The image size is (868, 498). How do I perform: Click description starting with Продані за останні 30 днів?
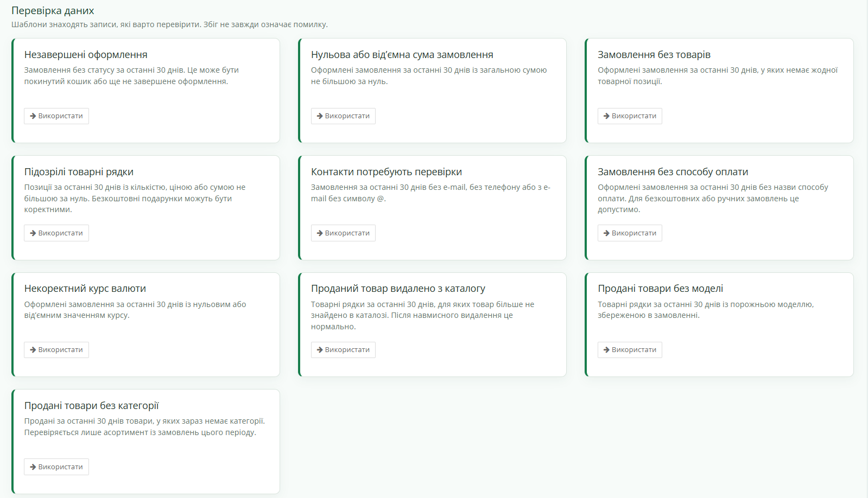pyautogui.click(x=144, y=427)
